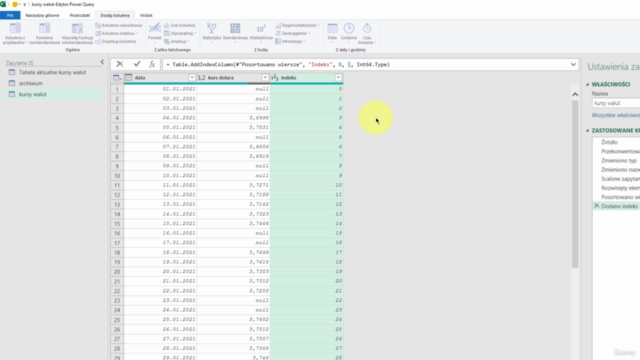Open Standardowy operations icon
Viewport: 640px width, 360px height.
(x=235, y=28)
